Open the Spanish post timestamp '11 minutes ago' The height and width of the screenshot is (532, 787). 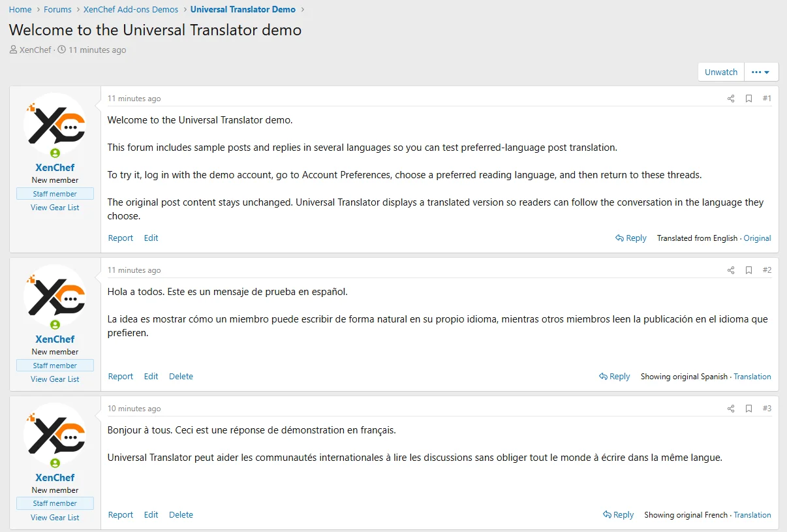pos(134,270)
